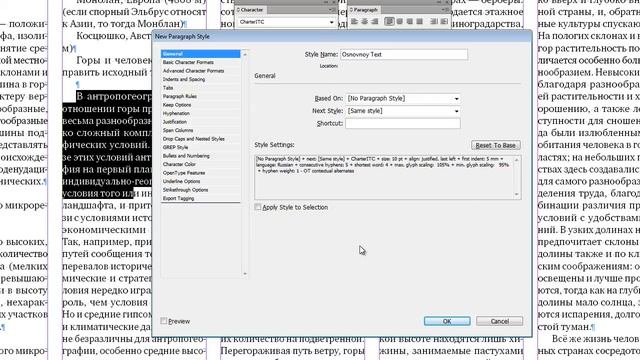Click scroll-up arrow of category list
The height and width of the screenshot is (360, 640).
pos(245,54)
